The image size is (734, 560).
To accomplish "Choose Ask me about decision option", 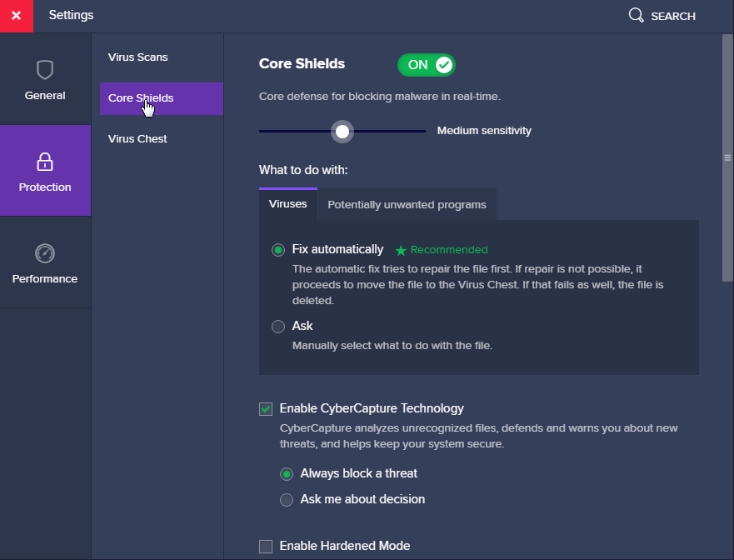I will tap(287, 500).
